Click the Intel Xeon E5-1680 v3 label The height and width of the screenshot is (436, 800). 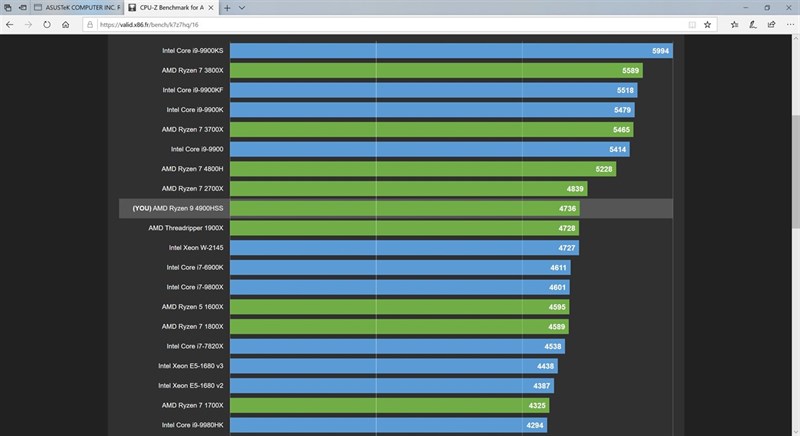(x=191, y=366)
